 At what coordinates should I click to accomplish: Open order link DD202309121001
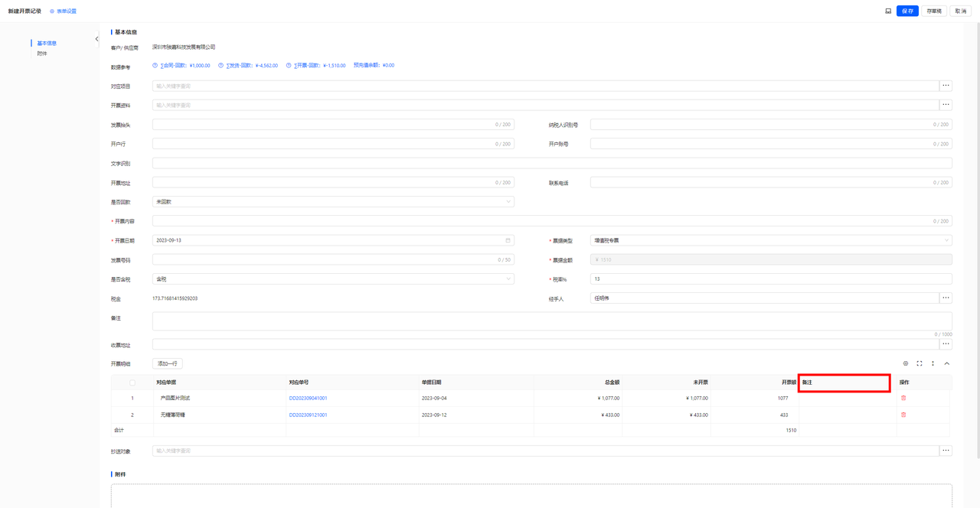[308, 415]
